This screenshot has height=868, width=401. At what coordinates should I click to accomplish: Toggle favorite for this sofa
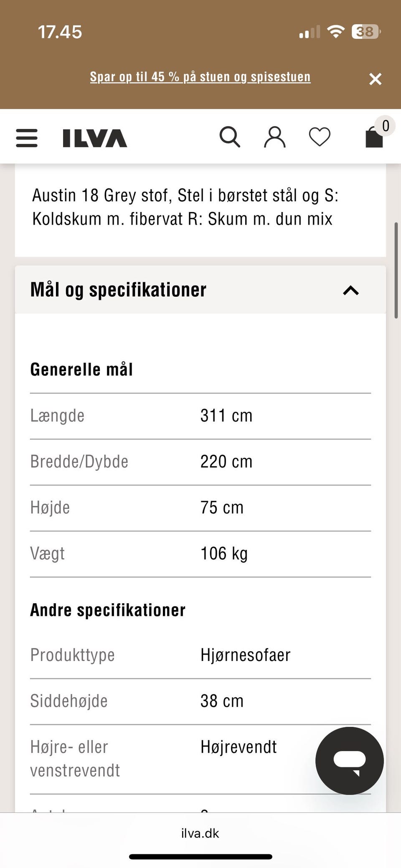pos(320,137)
